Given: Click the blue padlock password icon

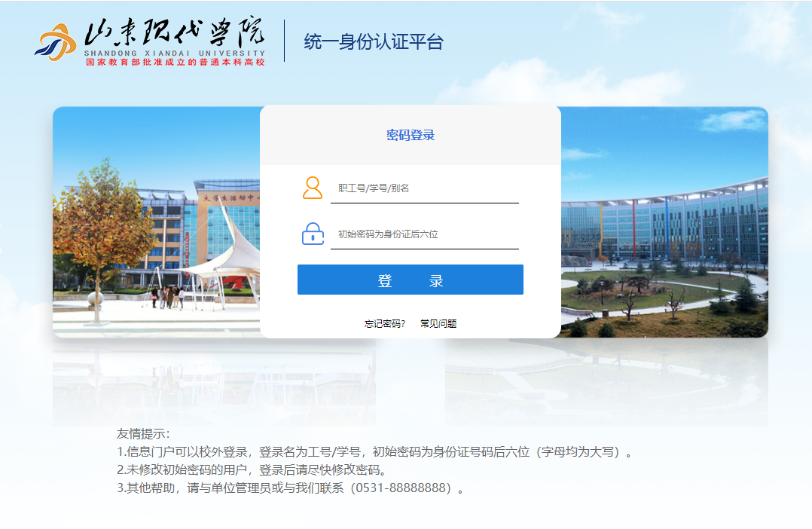Looking at the screenshot, I should (x=313, y=234).
